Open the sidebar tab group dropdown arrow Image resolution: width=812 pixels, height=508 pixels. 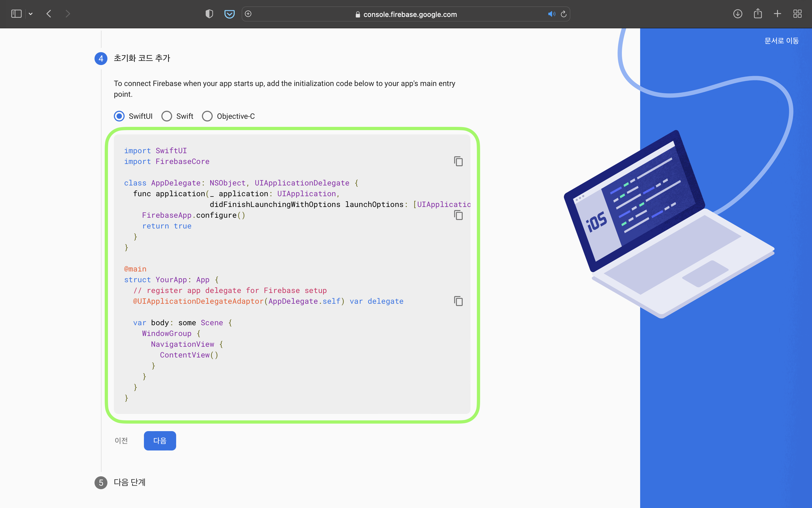coord(31,14)
